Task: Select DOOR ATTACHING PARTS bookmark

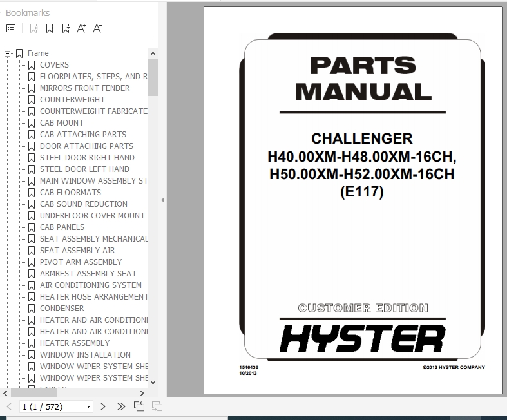Action: pyautogui.click(x=87, y=146)
